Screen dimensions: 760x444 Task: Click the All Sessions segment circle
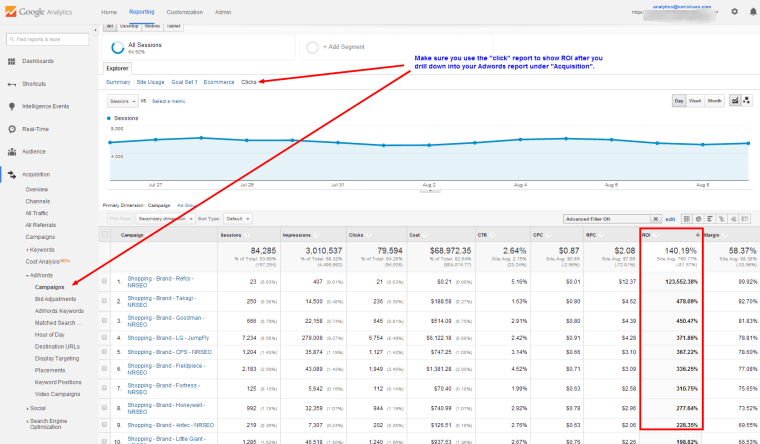pos(117,47)
